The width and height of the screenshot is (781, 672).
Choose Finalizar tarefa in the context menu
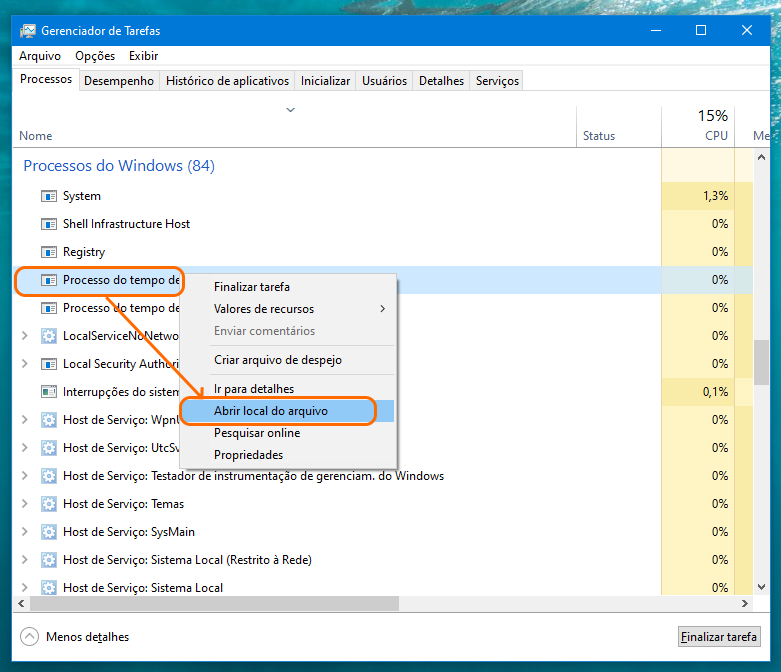coord(288,287)
